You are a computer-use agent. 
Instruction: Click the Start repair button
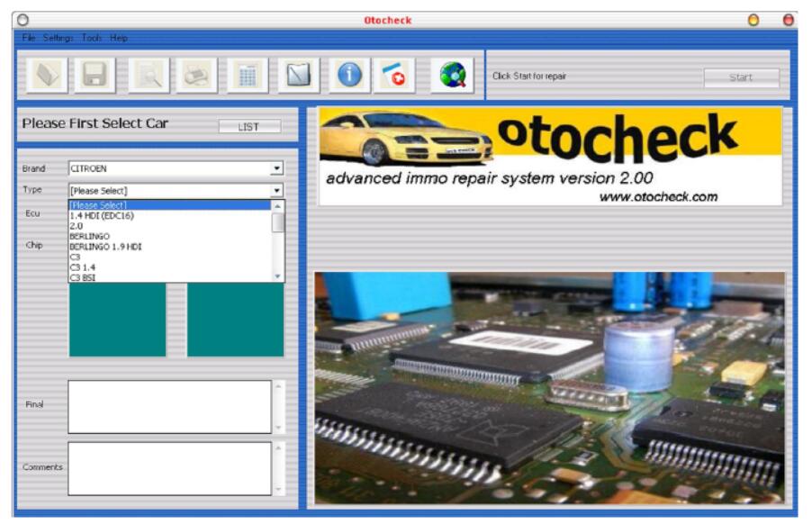[741, 77]
